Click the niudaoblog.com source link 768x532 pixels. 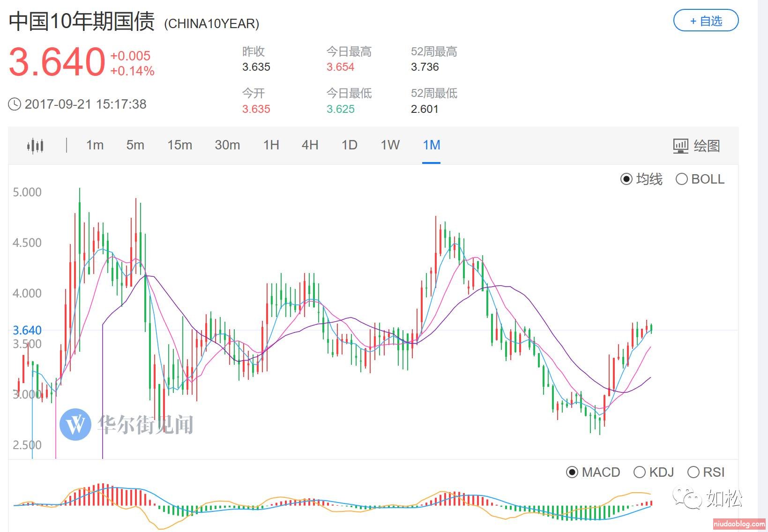pos(739,524)
